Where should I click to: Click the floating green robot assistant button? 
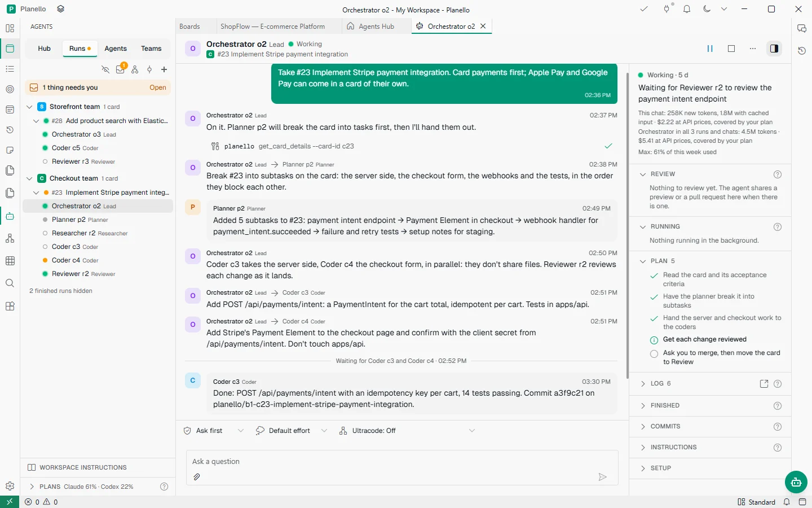click(x=796, y=482)
